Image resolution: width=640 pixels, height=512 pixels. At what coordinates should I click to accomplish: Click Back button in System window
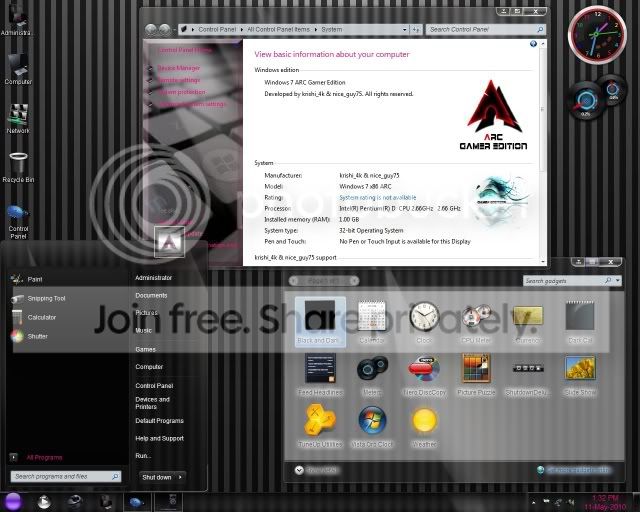coord(151,29)
